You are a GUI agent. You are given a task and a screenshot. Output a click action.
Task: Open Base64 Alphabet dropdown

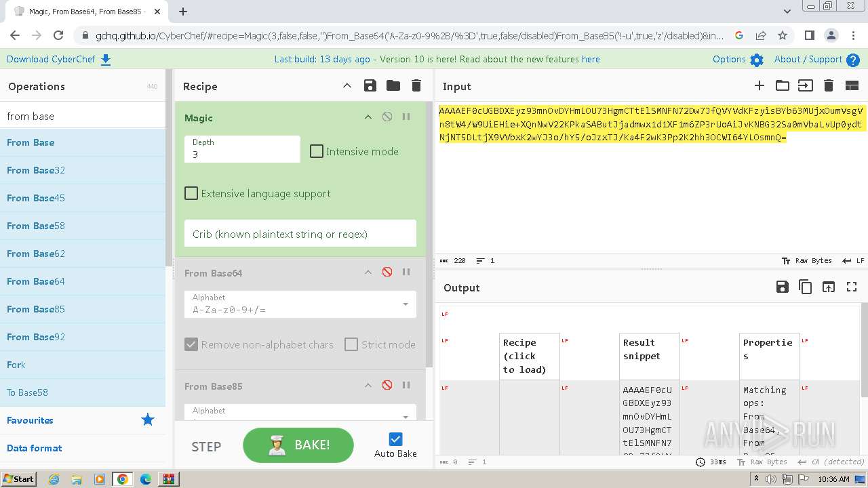coord(300,304)
